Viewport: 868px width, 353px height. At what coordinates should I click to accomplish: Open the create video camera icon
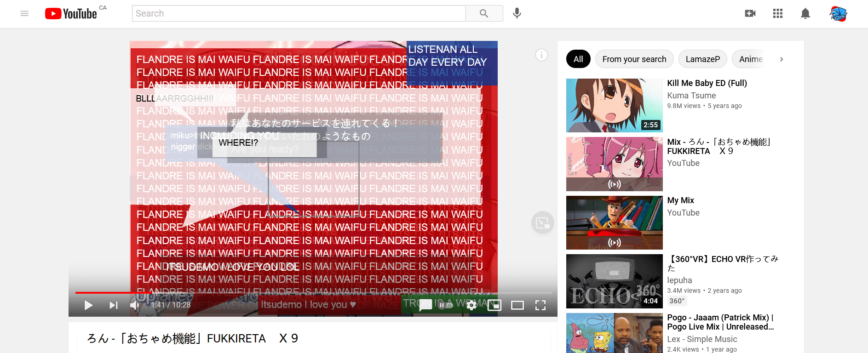click(750, 13)
